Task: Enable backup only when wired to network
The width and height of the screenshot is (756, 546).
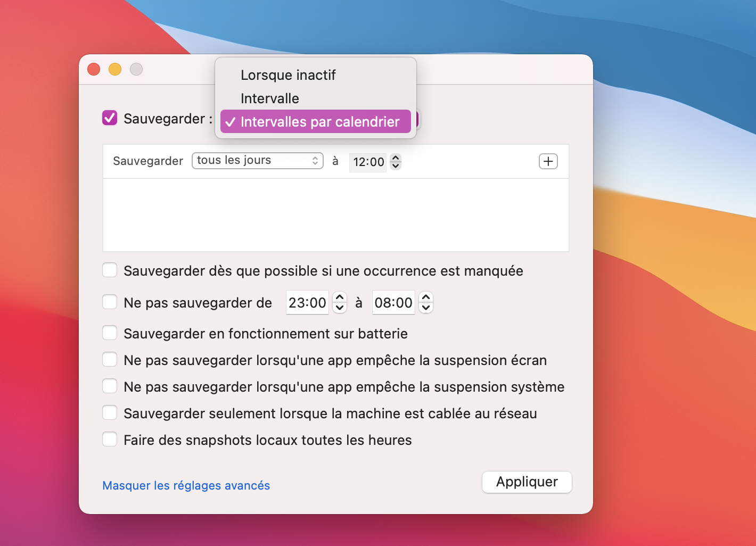Action: (109, 412)
